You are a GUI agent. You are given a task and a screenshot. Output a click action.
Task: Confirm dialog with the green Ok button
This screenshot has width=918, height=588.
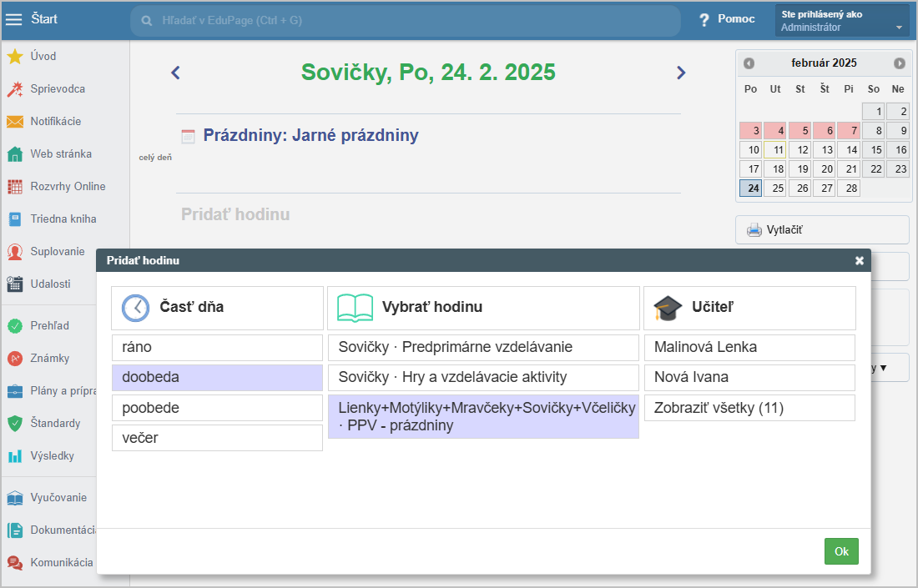(841, 551)
